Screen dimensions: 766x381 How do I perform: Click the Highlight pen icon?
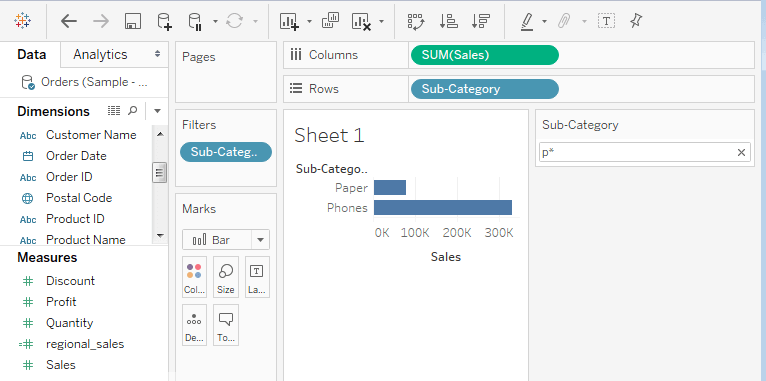point(527,21)
